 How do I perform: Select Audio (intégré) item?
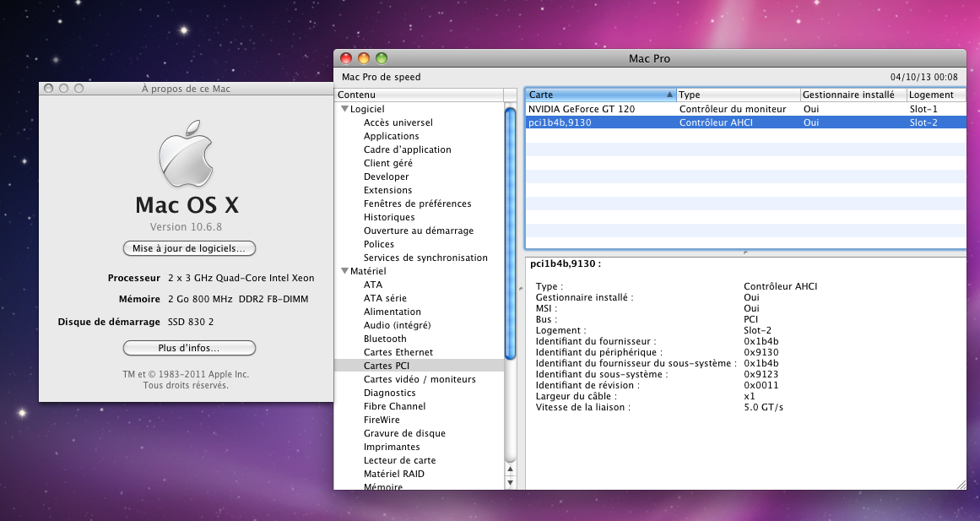397,325
